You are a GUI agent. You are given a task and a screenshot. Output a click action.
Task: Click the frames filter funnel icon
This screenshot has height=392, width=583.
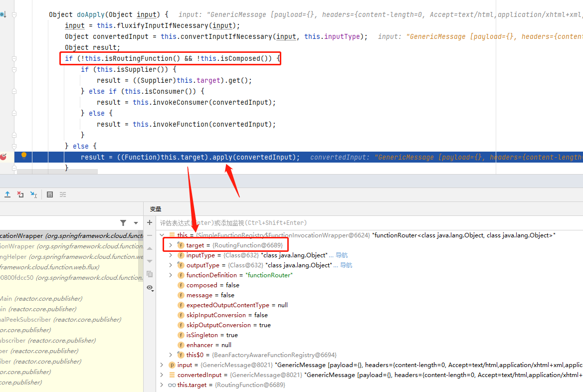click(123, 223)
